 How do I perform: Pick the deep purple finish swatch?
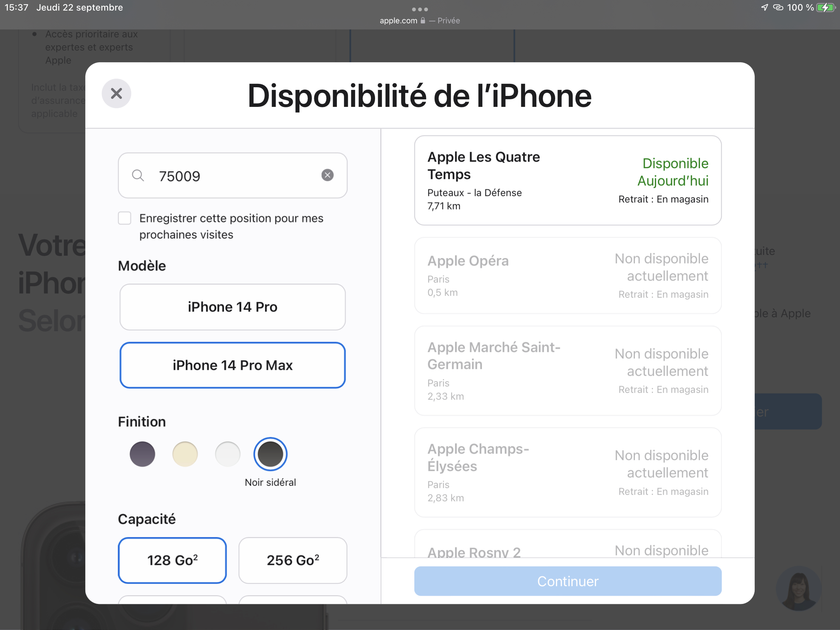click(142, 454)
